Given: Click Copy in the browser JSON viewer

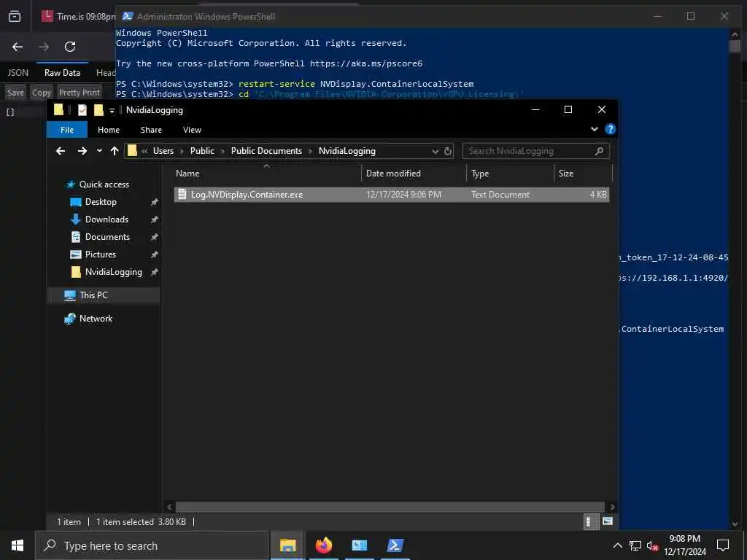Looking at the screenshot, I should 42,93.
